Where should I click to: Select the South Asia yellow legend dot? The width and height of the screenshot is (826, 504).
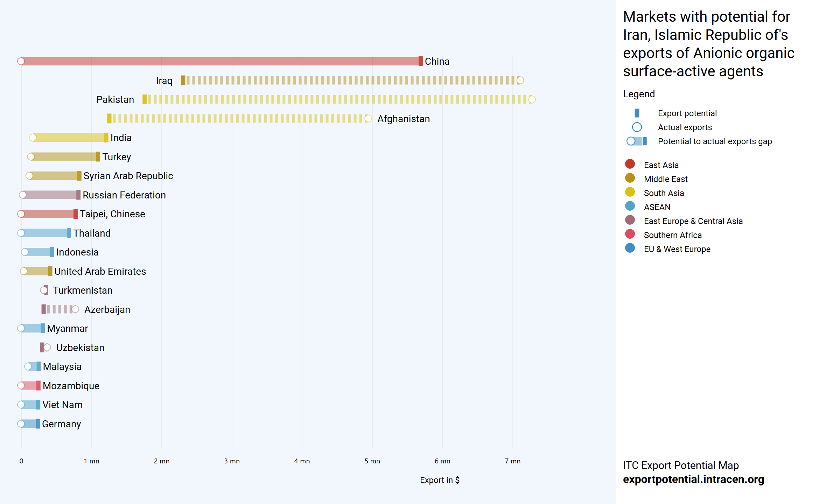tap(630, 192)
